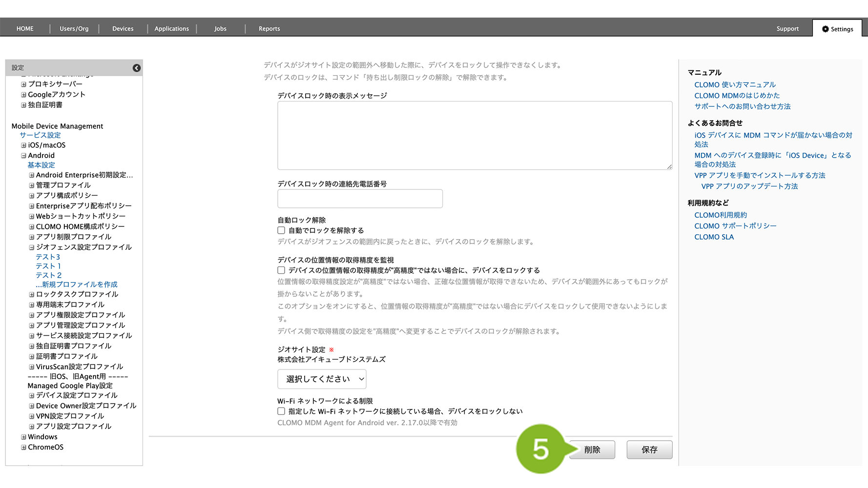This screenshot has width=868, height=488.
Task: Enable 自動でロックを解除する checkbox
Action: pyautogui.click(x=281, y=230)
